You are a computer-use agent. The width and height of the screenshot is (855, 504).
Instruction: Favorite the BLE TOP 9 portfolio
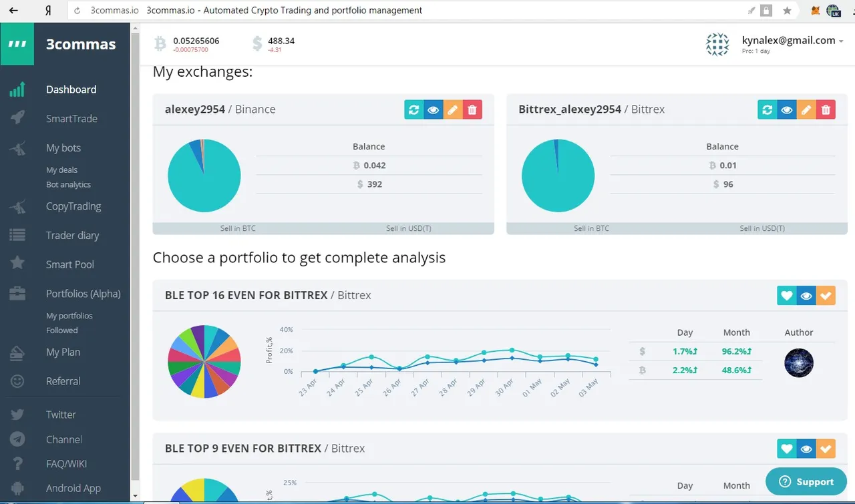pyautogui.click(x=787, y=449)
